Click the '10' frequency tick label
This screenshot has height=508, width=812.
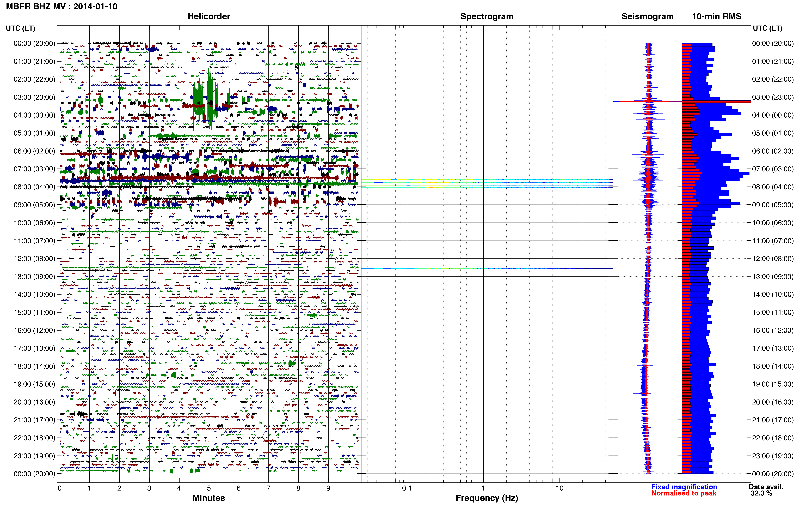click(x=559, y=488)
